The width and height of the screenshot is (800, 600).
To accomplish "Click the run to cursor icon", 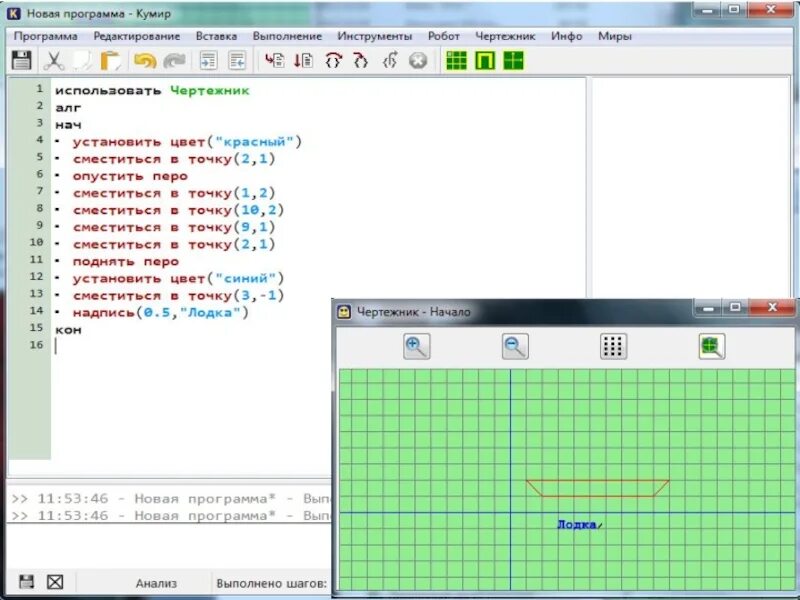I will click(304, 60).
